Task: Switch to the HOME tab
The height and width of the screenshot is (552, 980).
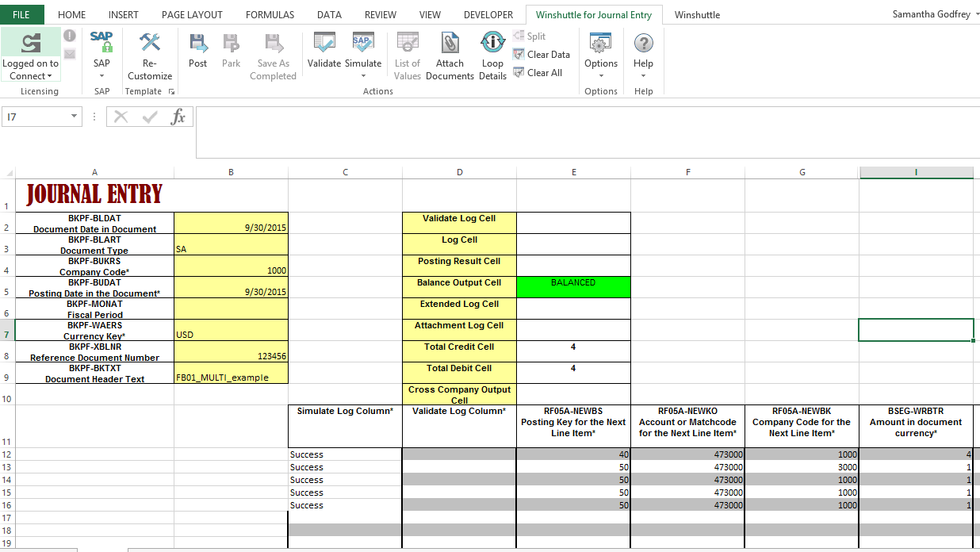Action: [72, 14]
